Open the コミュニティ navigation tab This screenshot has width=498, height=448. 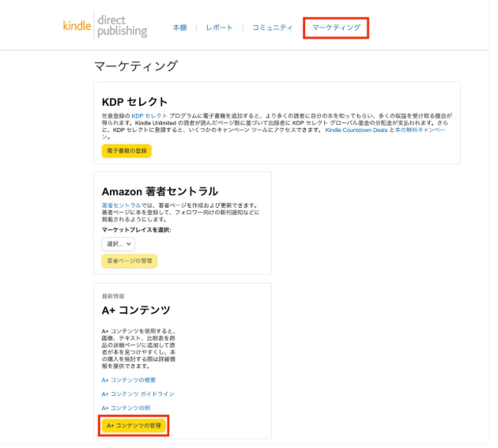click(x=272, y=28)
